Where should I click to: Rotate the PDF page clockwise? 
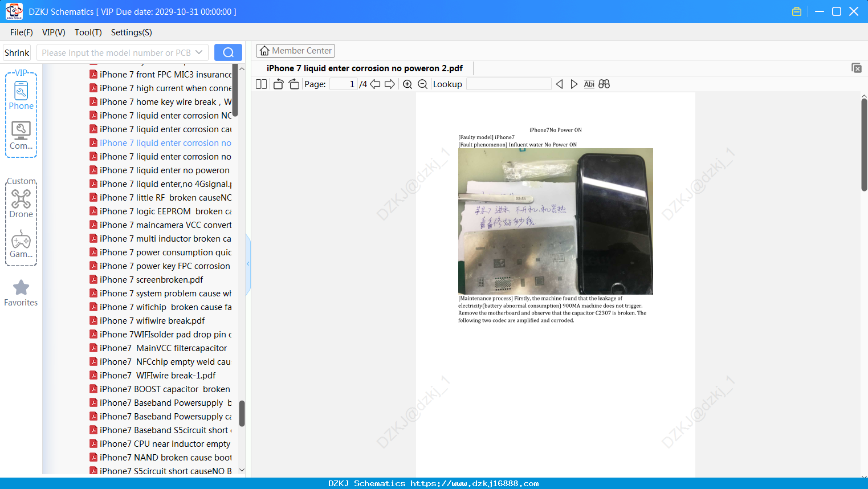pos(294,84)
